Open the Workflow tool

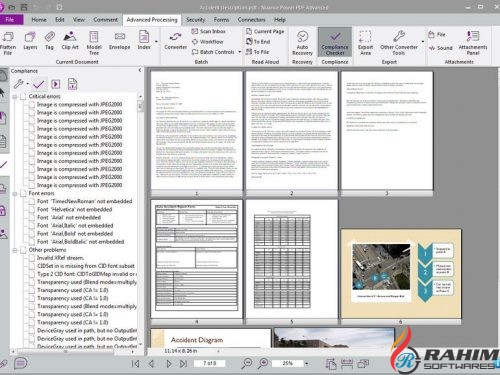pos(207,42)
